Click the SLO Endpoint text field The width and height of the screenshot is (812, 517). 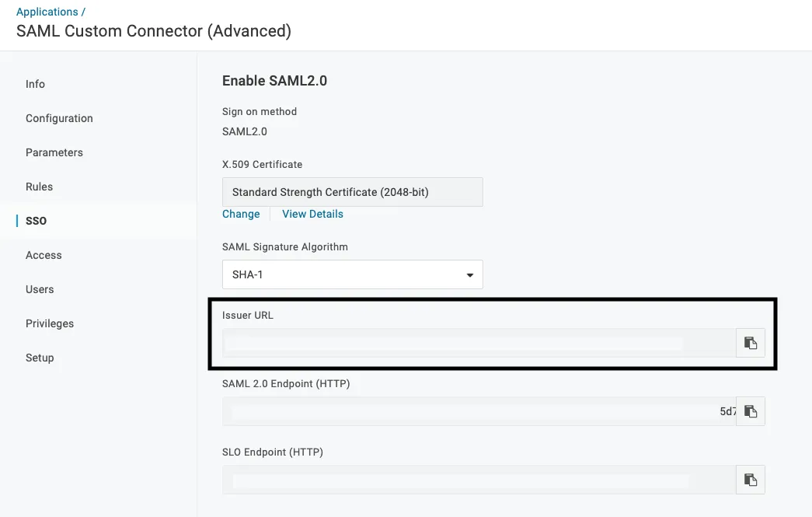coord(479,480)
